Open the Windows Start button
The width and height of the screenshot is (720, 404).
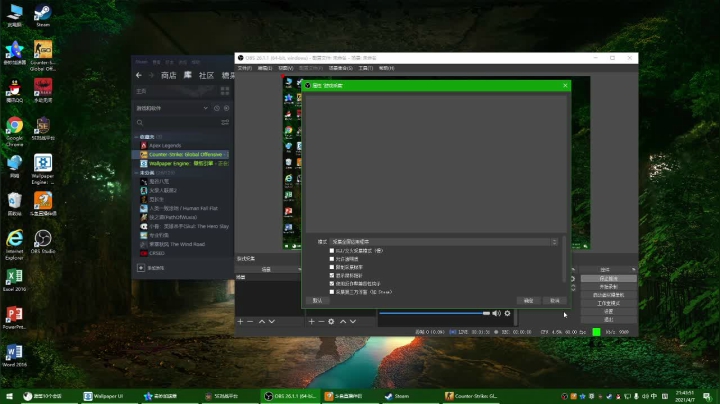pyautogui.click(x=9, y=396)
